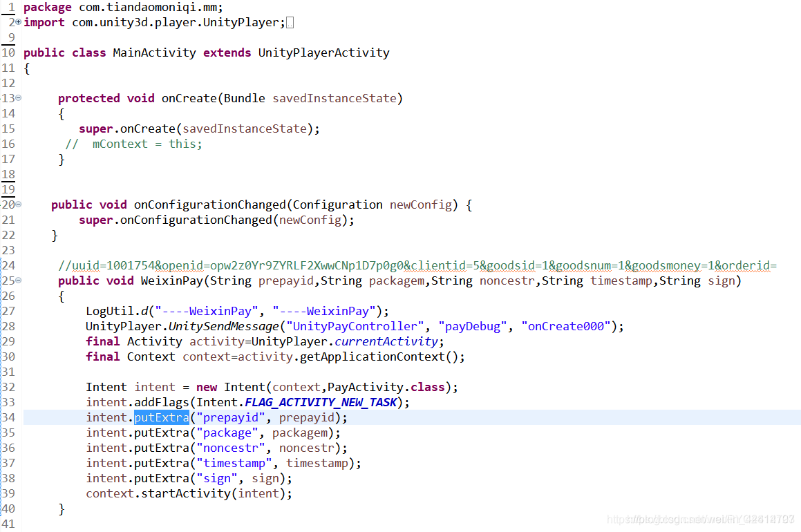The height and width of the screenshot is (532, 801).
Task: Collapse the onCreate method at line 13
Action: tap(19, 97)
